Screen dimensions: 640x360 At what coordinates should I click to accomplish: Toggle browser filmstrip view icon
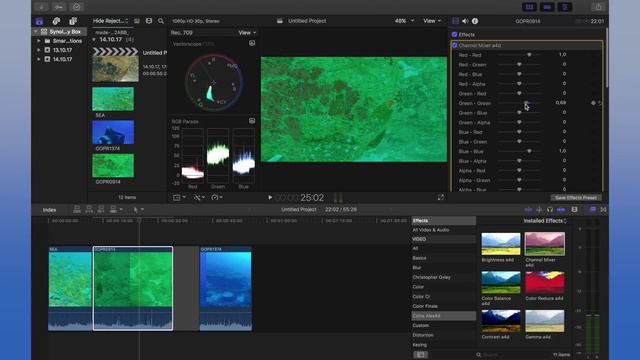(137, 21)
